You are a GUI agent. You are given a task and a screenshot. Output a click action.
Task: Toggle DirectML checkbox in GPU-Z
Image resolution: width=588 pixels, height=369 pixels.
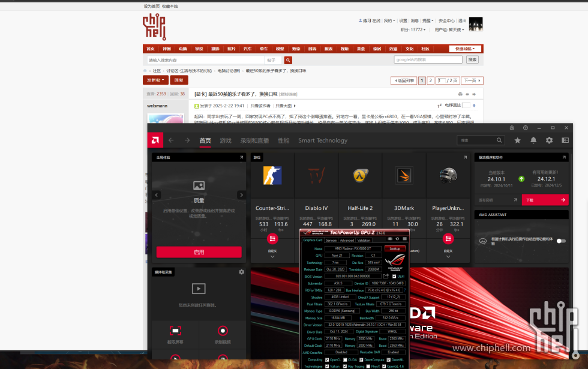tap(389, 359)
